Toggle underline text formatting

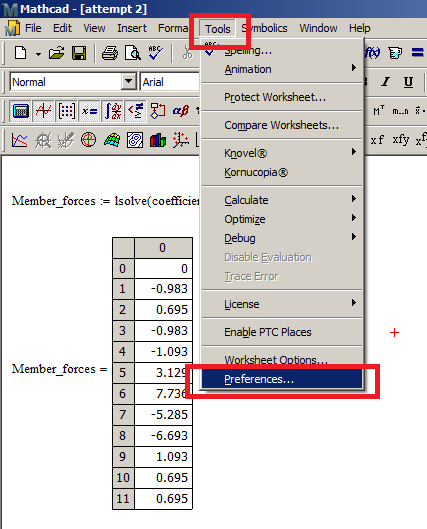tap(408, 82)
